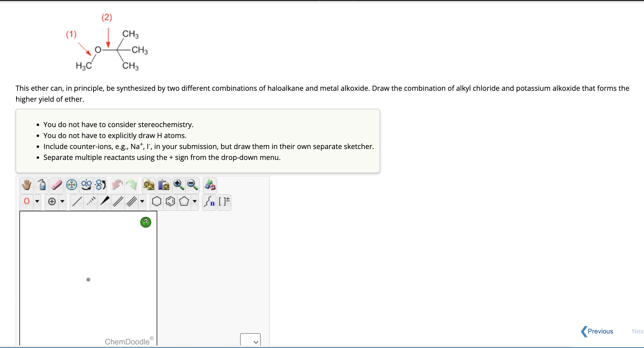Expand the element label dropdown arrow
The height and width of the screenshot is (348, 644).
[x=37, y=202]
